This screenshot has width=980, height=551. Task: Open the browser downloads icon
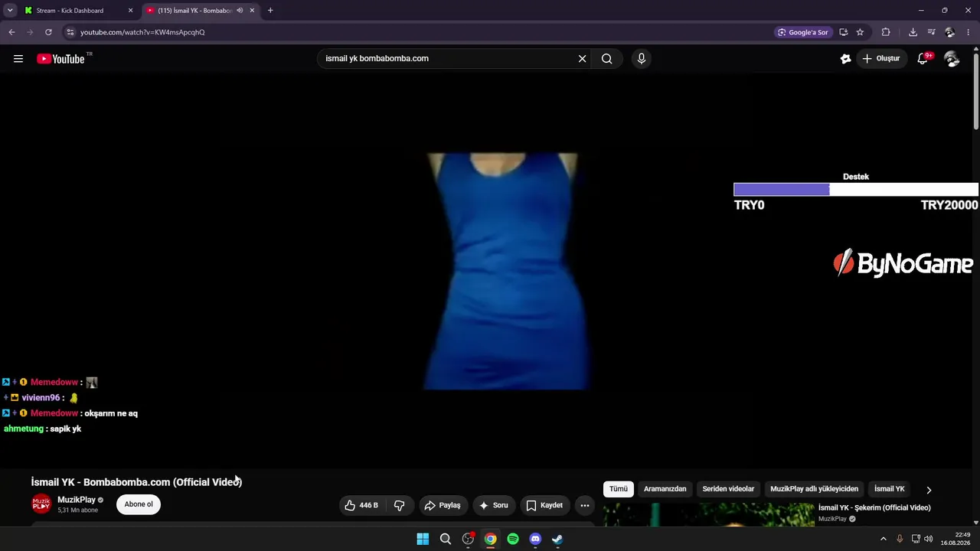tap(913, 32)
